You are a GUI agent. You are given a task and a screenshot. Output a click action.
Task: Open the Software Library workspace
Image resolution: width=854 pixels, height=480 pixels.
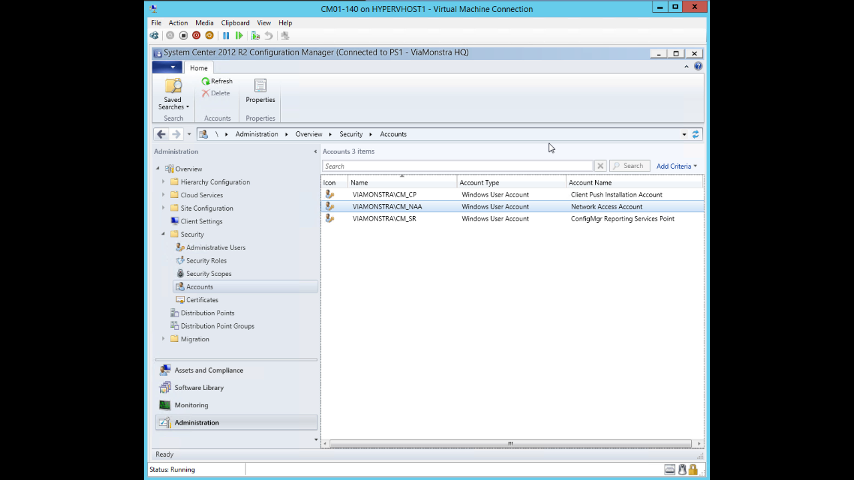(x=199, y=388)
